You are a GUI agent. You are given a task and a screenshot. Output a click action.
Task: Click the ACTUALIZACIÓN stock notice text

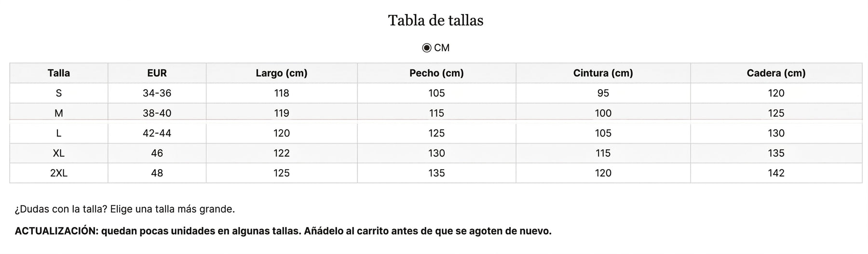click(283, 231)
